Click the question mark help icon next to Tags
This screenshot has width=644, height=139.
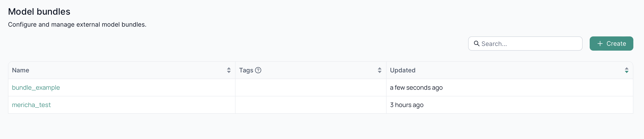[x=259, y=70]
